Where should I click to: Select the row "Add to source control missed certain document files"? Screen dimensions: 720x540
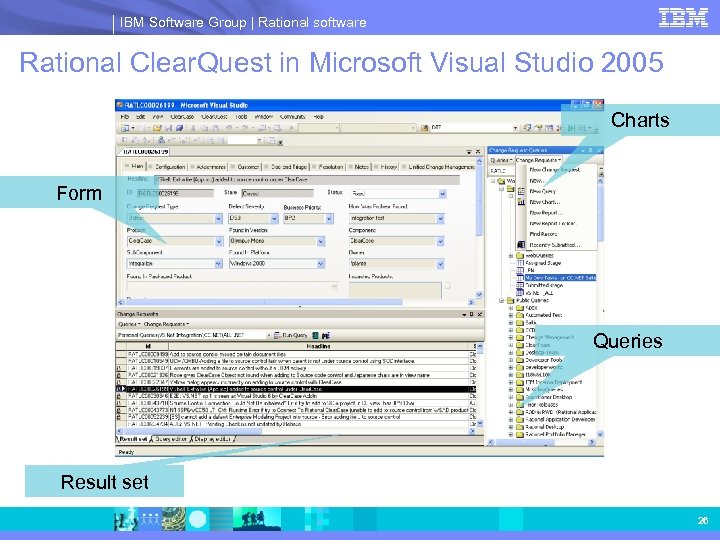(x=296, y=354)
